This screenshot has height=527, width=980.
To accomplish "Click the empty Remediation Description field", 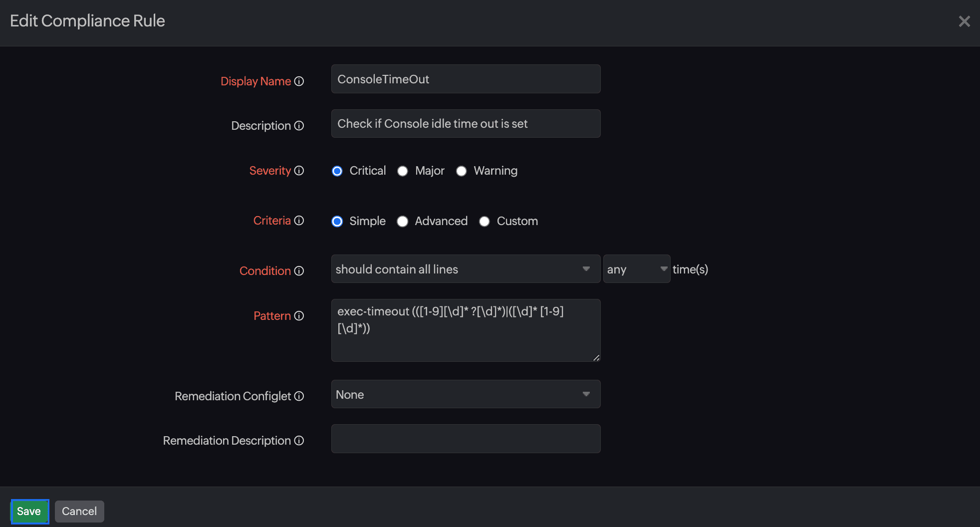I will click(465, 439).
